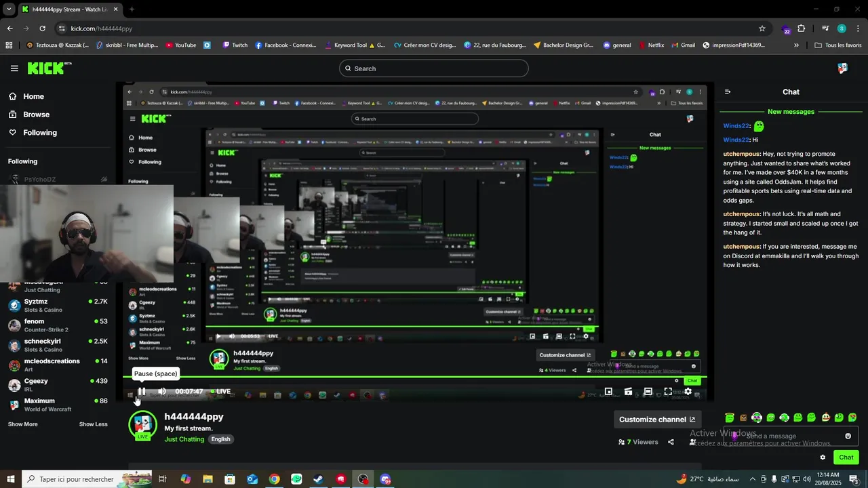This screenshot has width=868, height=488.
Task: Toggle theater mode in the player
Action: coord(648,391)
